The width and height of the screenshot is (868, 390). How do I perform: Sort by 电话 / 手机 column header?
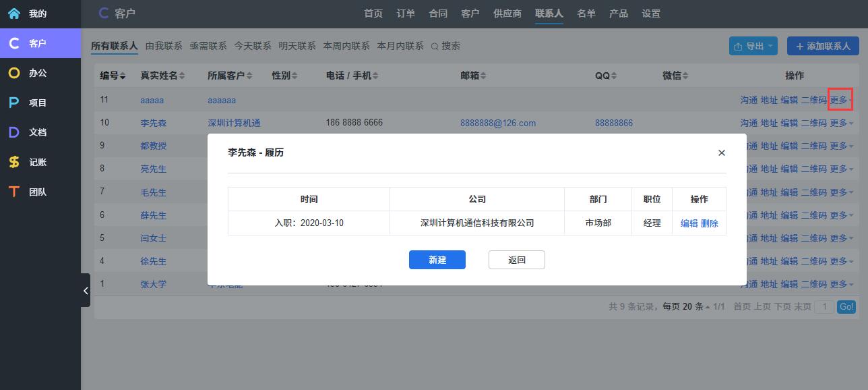point(352,76)
